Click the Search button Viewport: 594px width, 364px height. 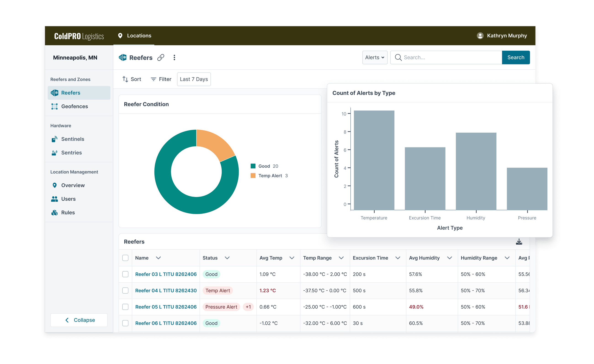516,57
